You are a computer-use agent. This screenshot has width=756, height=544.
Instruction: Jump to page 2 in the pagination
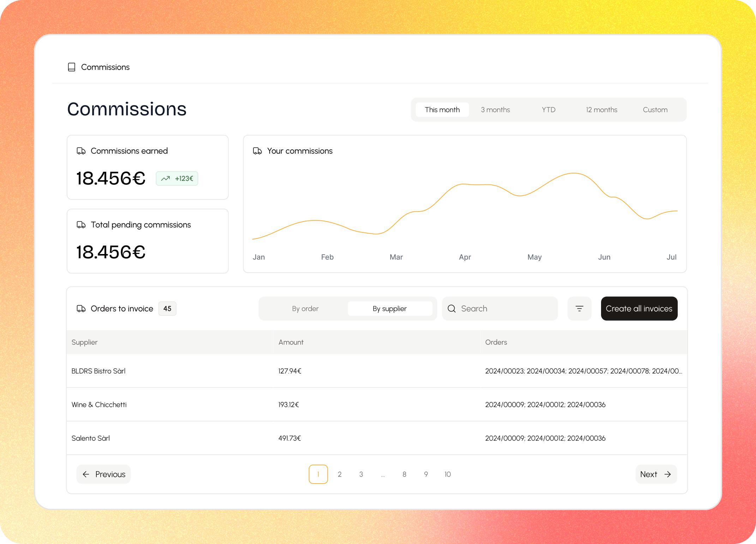(x=340, y=474)
